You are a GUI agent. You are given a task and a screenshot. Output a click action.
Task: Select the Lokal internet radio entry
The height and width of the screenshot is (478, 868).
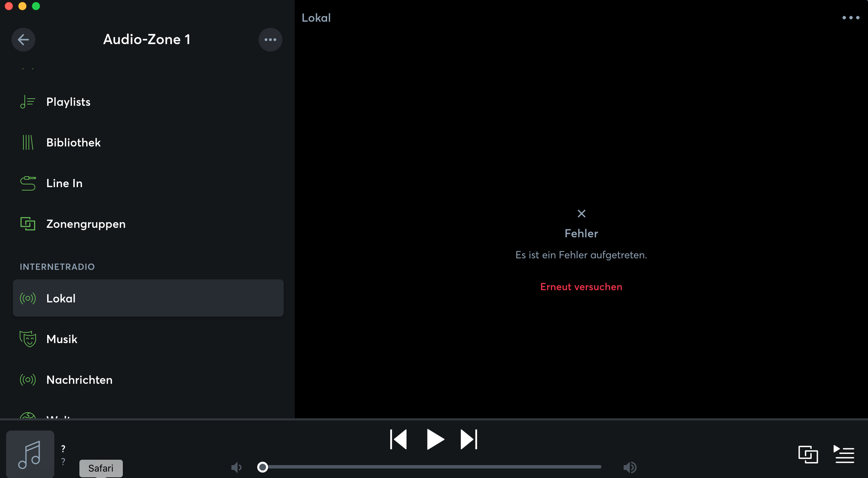click(148, 298)
